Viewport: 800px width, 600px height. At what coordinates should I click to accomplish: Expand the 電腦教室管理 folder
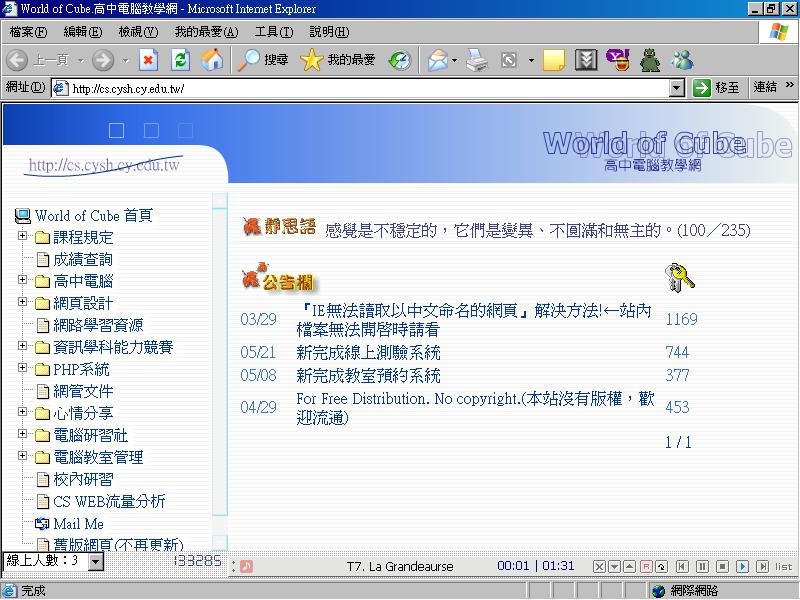22,455
